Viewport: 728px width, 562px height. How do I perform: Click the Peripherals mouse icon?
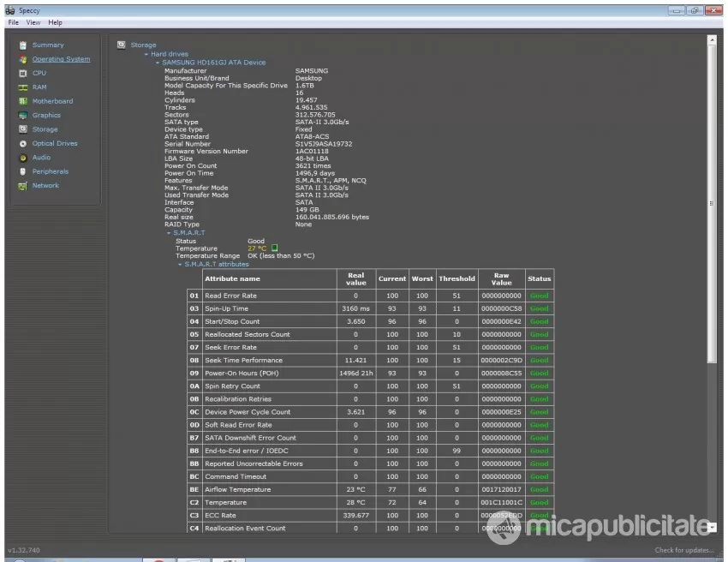[23, 171]
